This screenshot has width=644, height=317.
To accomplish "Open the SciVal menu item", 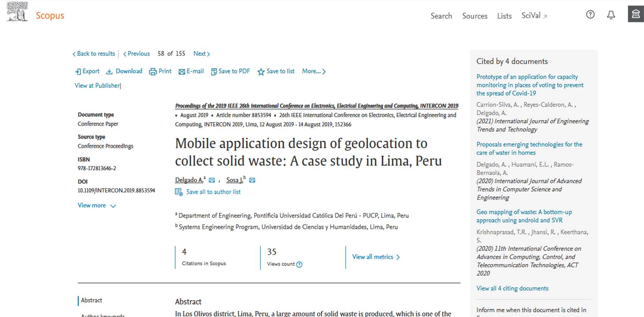I will pos(534,15).
